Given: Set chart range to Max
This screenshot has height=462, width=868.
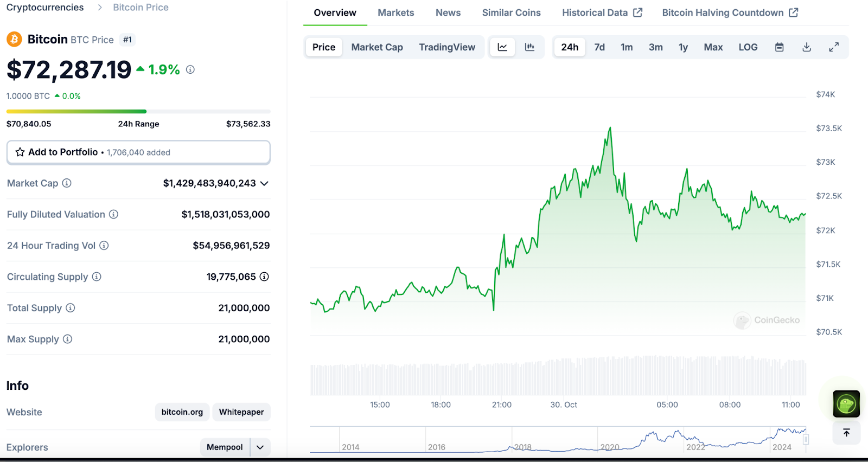Looking at the screenshot, I should [x=713, y=47].
